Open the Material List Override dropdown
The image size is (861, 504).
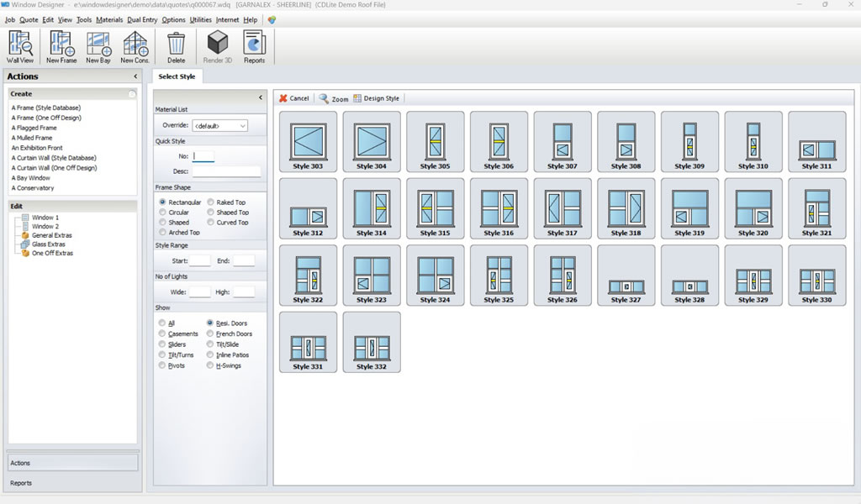coord(219,125)
